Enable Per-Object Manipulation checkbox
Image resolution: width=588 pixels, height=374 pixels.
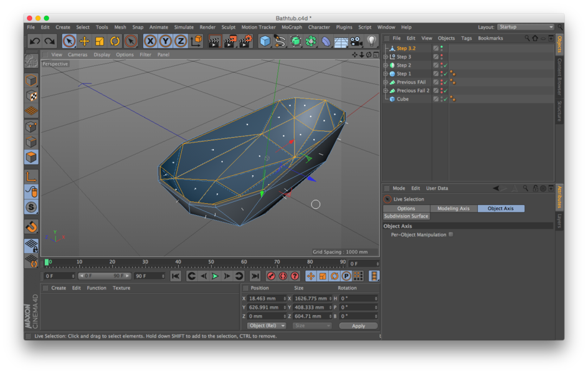point(451,234)
